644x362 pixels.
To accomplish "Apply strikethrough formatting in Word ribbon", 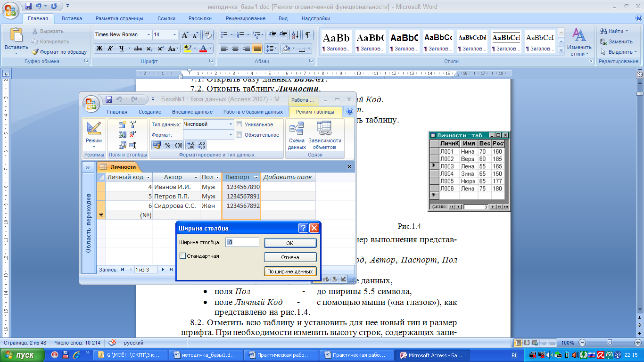I will 138,49.
